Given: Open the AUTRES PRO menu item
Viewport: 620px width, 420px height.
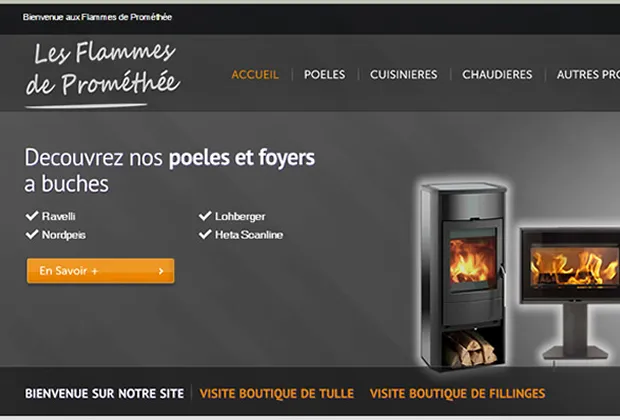Looking at the screenshot, I should click(588, 74).
